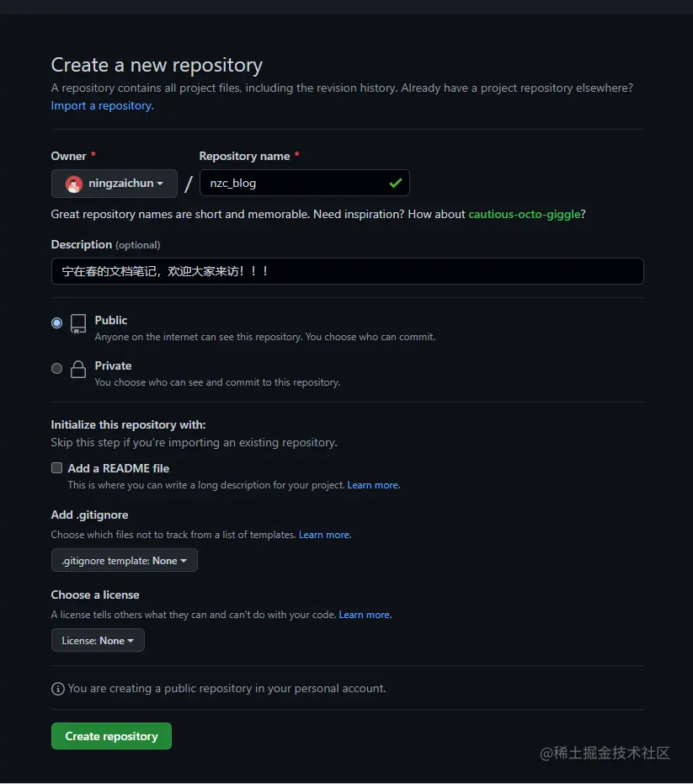Viewport: 693px width, 784px height.
Task: Click the info circle icon near bottom notice
Action: [x=57, y=688]
